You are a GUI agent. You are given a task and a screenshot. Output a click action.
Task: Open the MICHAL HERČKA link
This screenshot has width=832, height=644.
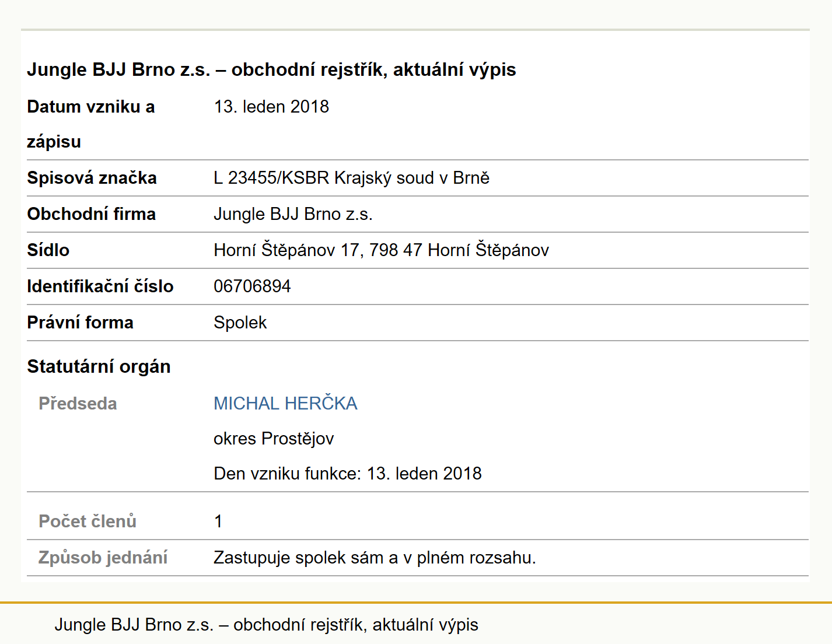click(285, 403)
